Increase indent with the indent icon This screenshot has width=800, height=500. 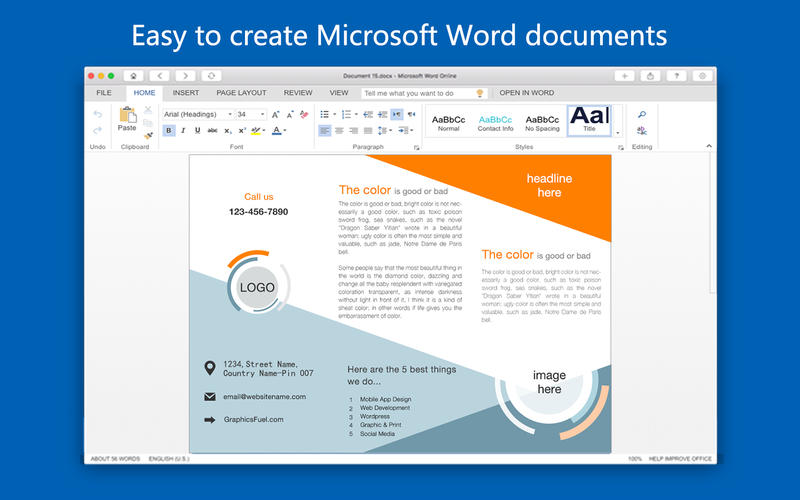[382, 114]
